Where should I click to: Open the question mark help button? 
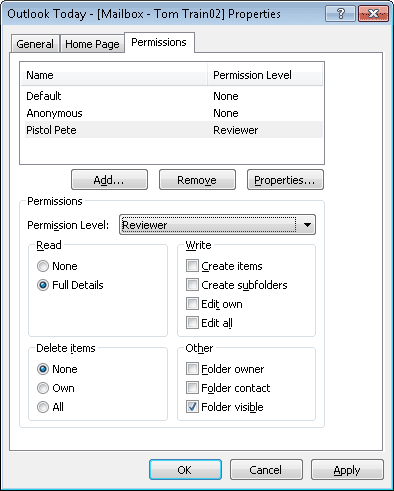point(340,14)
